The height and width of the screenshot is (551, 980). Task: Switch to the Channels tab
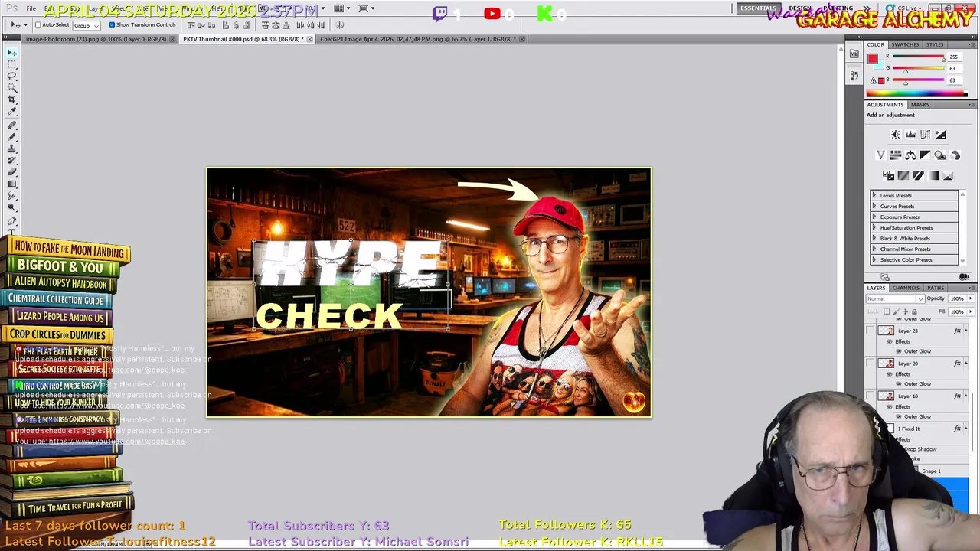point(906,288)
